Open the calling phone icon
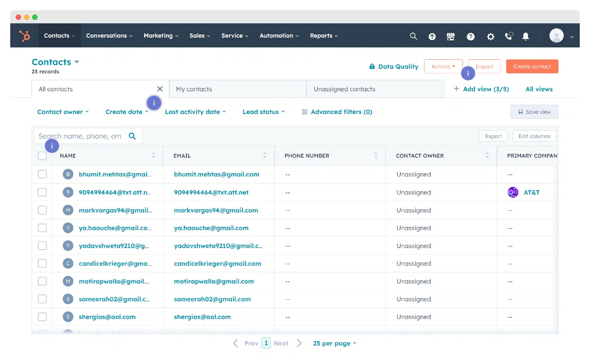This screenshot has width=590, height=364. pos(508,36)
